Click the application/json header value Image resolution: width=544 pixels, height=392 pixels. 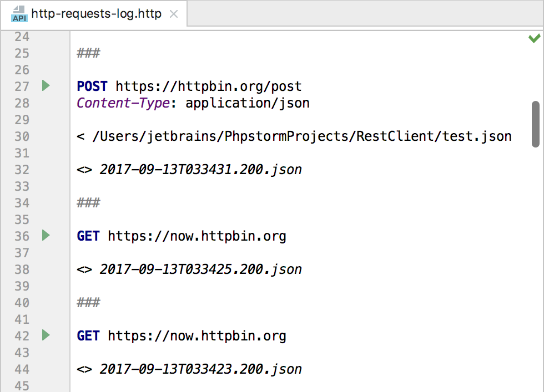pos(248,103)
